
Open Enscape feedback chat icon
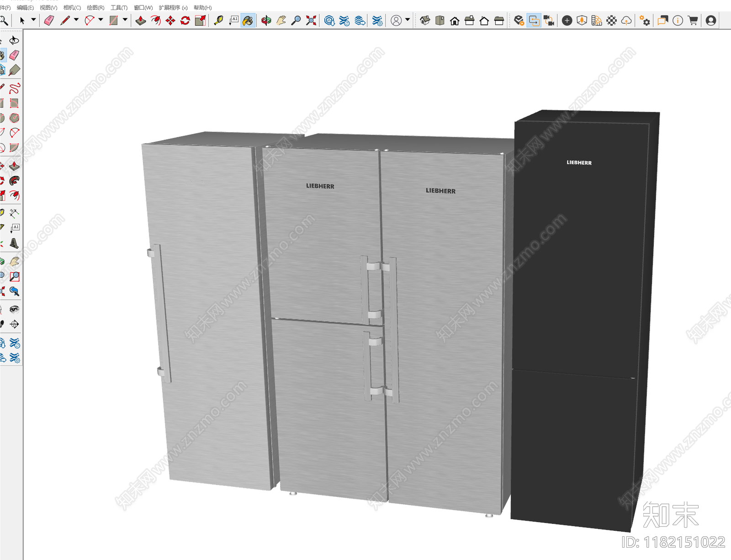coord(663,21)
